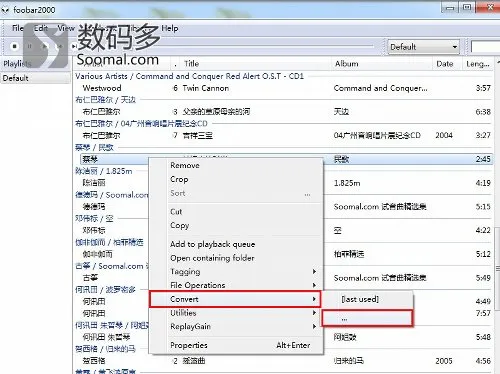The image size is (500, 374).
Task: Choose Remove from the context menu
Action: [237, 166]
